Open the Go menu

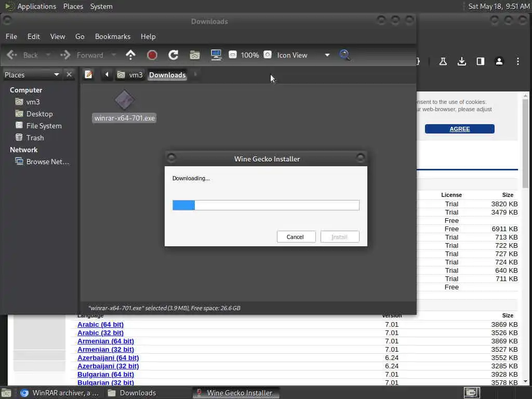pos(79,36)
